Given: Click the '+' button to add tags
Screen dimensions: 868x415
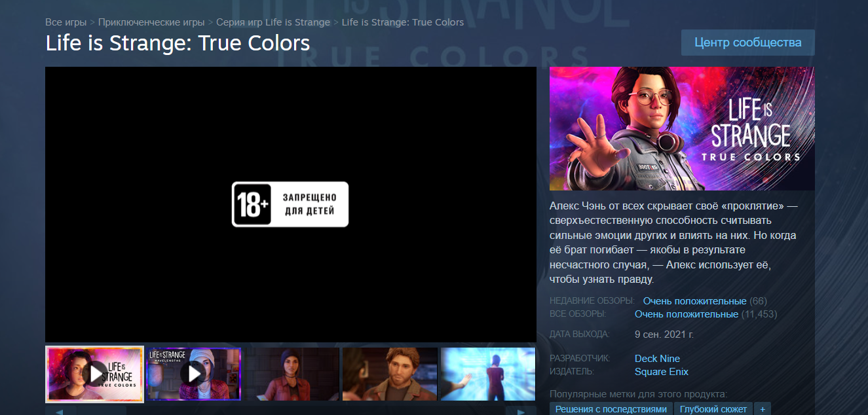Looking at the screenshot, I should (x=762, y=409).
